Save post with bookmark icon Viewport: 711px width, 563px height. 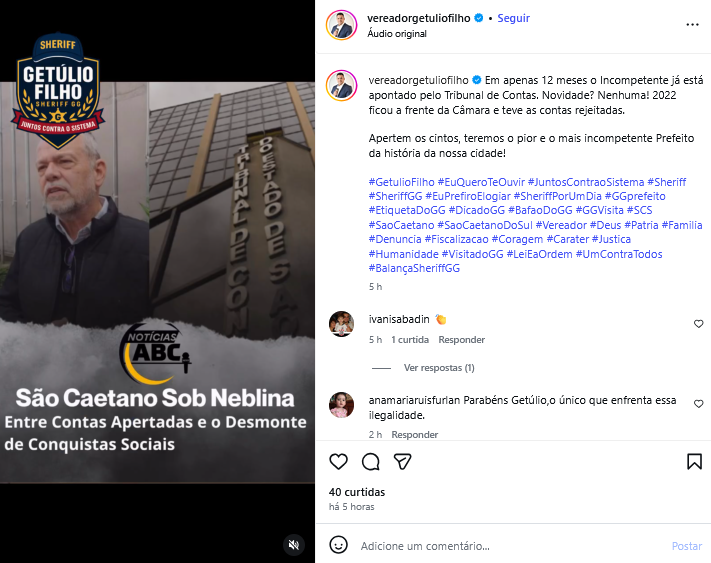(694, 461)
